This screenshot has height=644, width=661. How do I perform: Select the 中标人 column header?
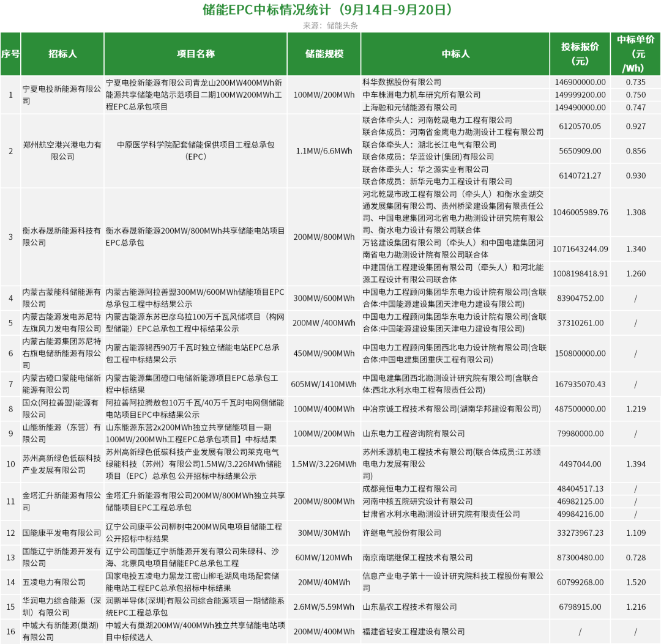coord(455,54)
